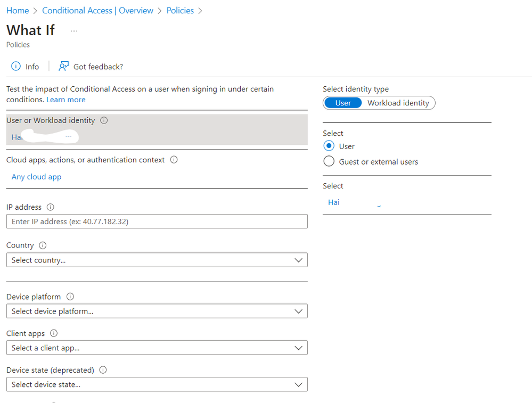
Task: Click Any cloud app link
Action: [36, 177]
